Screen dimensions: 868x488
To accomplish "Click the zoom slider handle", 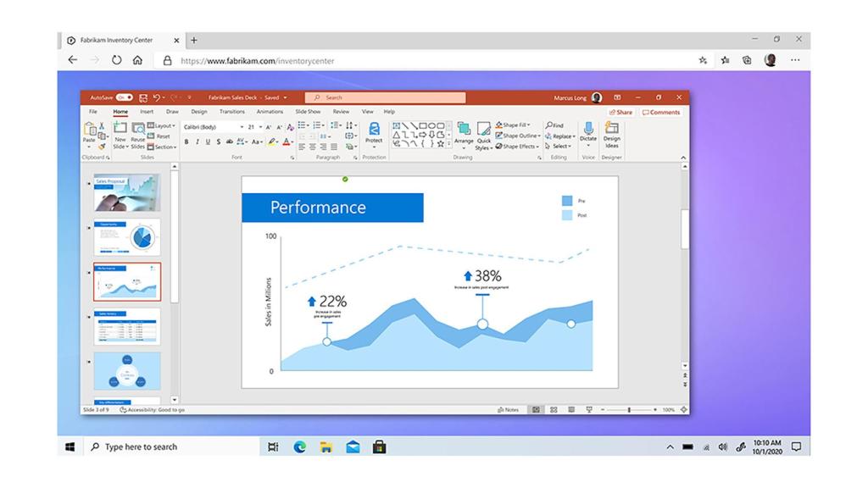I will tap(629, 410).
